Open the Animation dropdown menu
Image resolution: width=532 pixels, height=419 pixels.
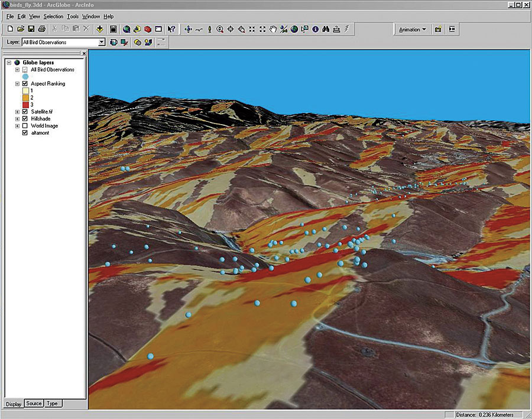tap(413, 29)
